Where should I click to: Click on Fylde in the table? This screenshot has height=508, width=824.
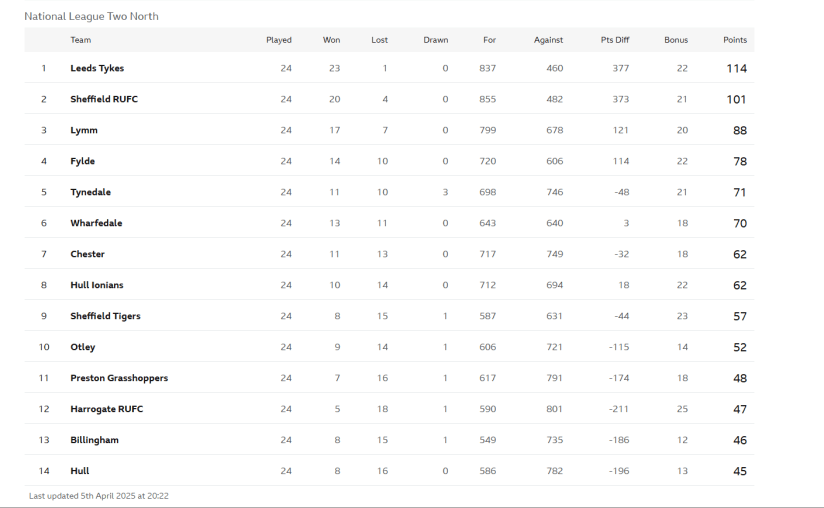pyautogui.click(x=83, y=161)
